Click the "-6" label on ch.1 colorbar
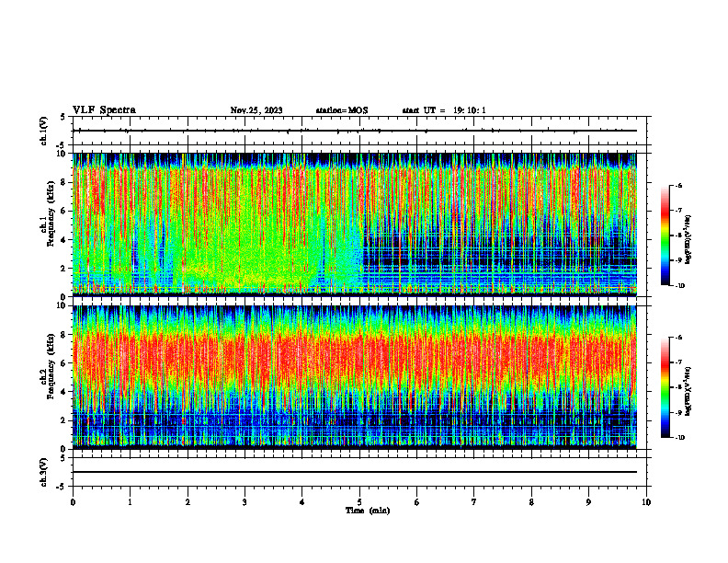Viewport: 728px width, 563px height. click(x=678, y=185)
